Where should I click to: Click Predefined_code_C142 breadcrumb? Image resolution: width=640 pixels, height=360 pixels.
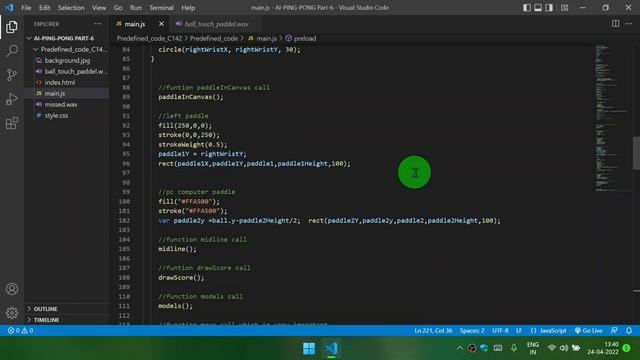coord(149,38)
